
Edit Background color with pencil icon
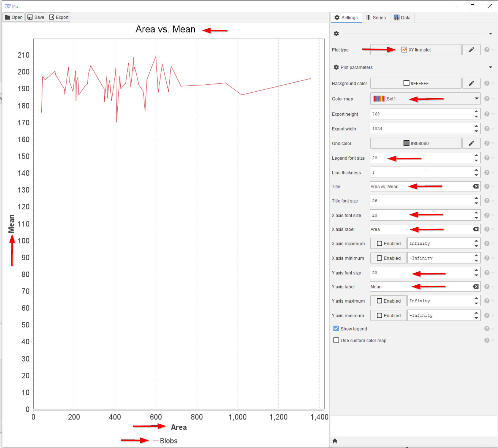coord(471,83)
